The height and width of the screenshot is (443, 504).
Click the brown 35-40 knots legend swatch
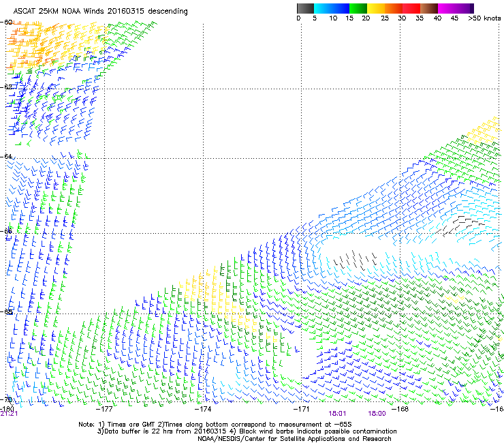point(429,8)
